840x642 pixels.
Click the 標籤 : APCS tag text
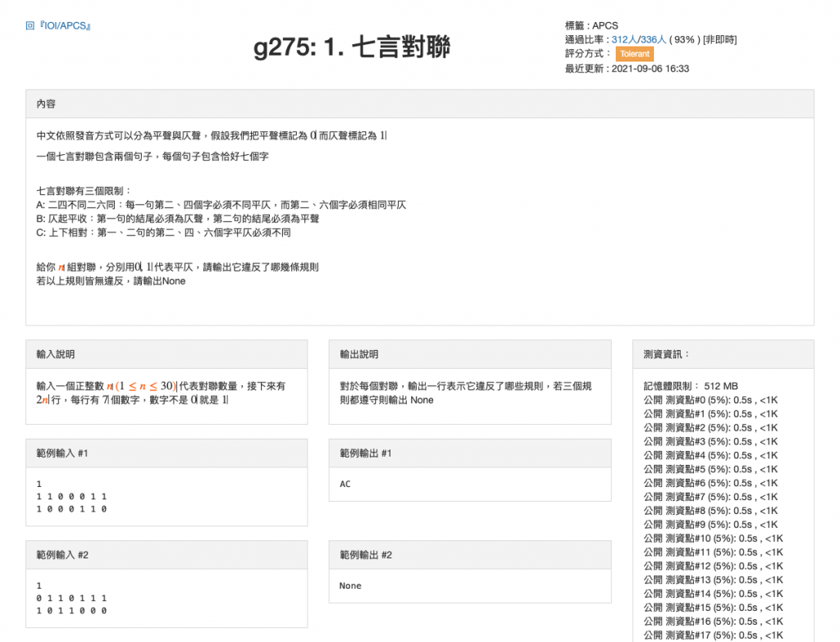coord(591,25)
